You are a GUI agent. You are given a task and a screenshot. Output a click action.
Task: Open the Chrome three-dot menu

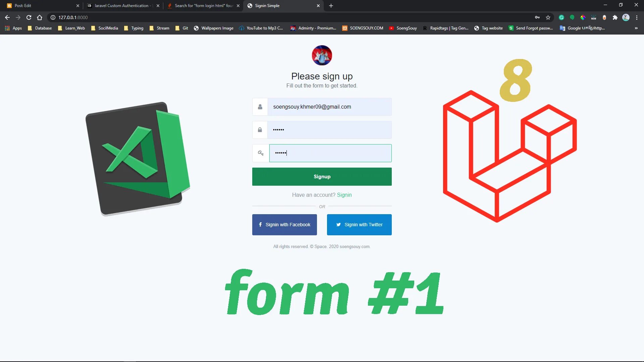637,17
